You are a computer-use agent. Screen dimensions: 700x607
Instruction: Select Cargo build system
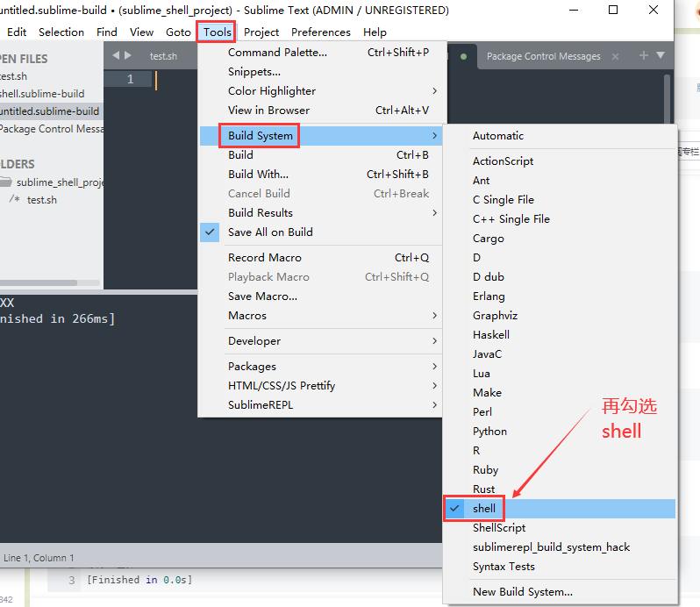(560, 239)
